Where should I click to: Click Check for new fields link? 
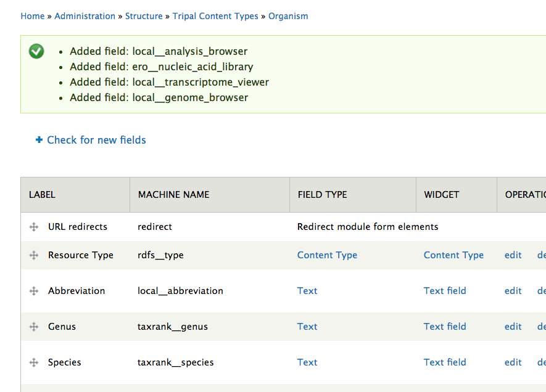(x=96, y=140)
